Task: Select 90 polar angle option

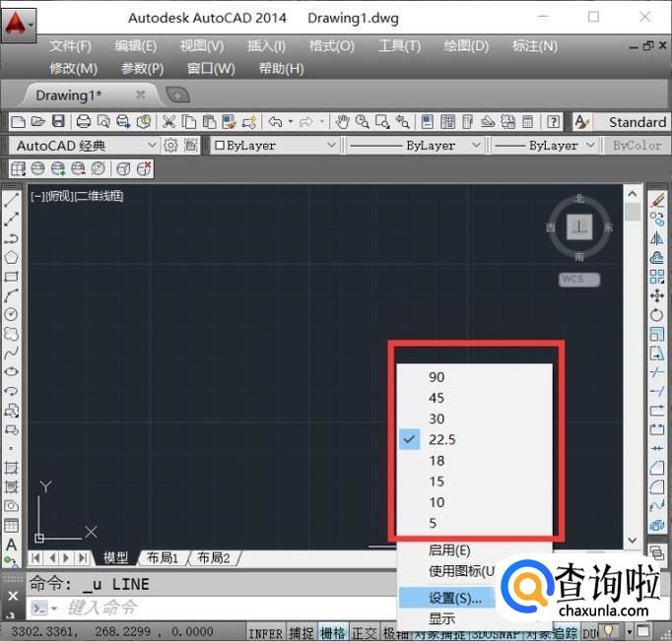Action: click(x=474, y=377)
